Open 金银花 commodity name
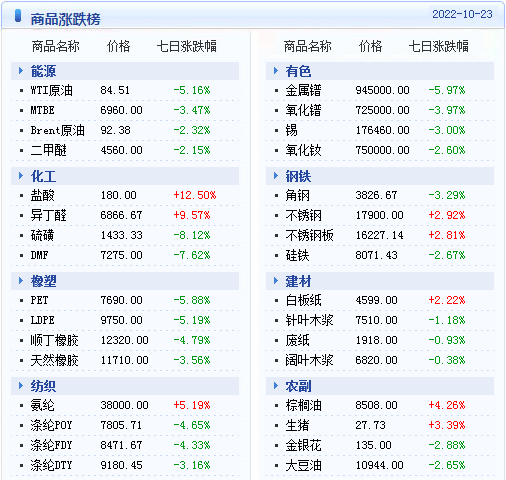Image resolution: width=506 pixels, height=480 pixels. tap(303, 445)
